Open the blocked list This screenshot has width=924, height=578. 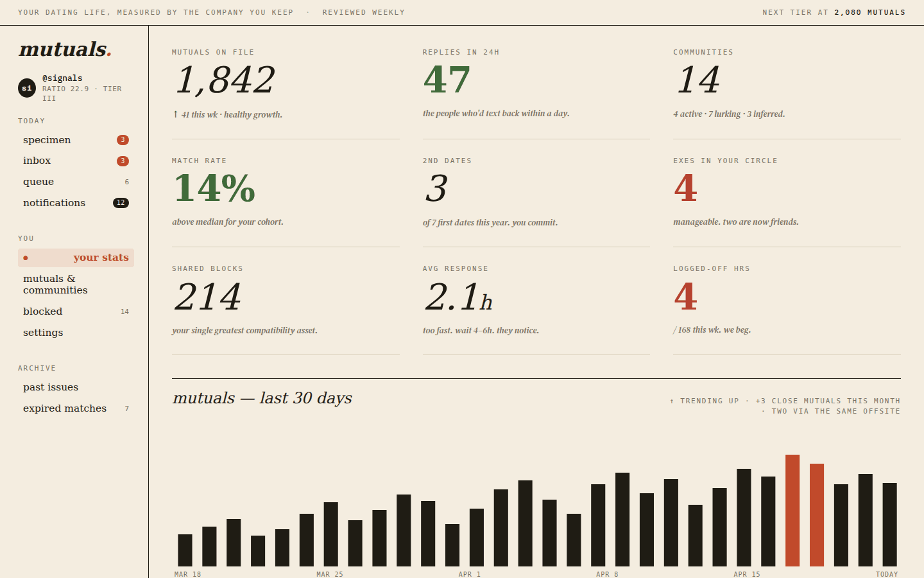[x=76, y=311]
